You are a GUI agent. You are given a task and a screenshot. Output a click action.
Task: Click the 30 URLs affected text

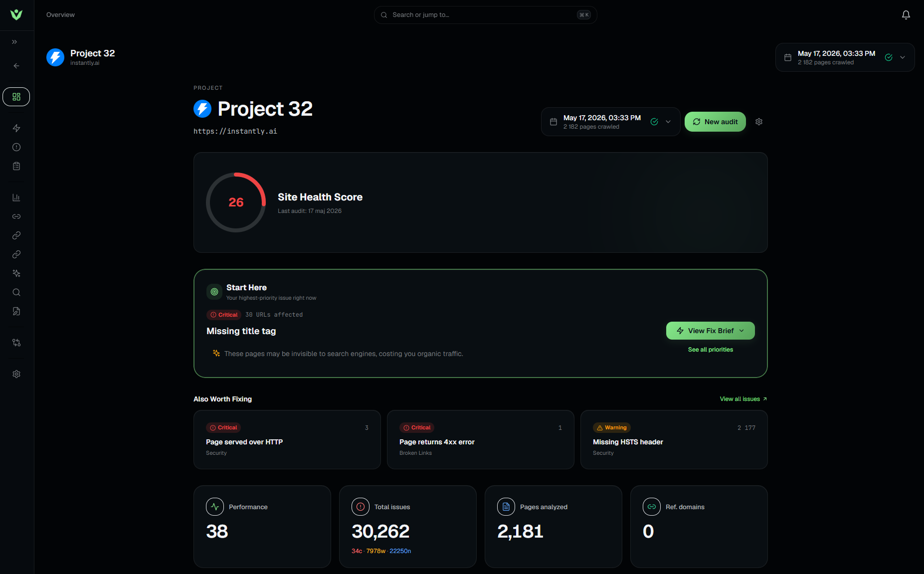tap(274, 315)
